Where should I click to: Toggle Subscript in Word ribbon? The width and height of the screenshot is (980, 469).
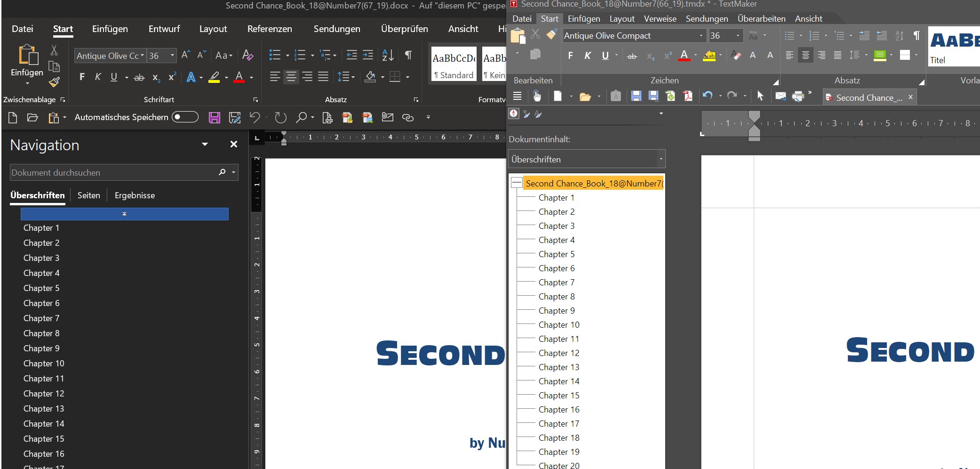tap(156, 77)
